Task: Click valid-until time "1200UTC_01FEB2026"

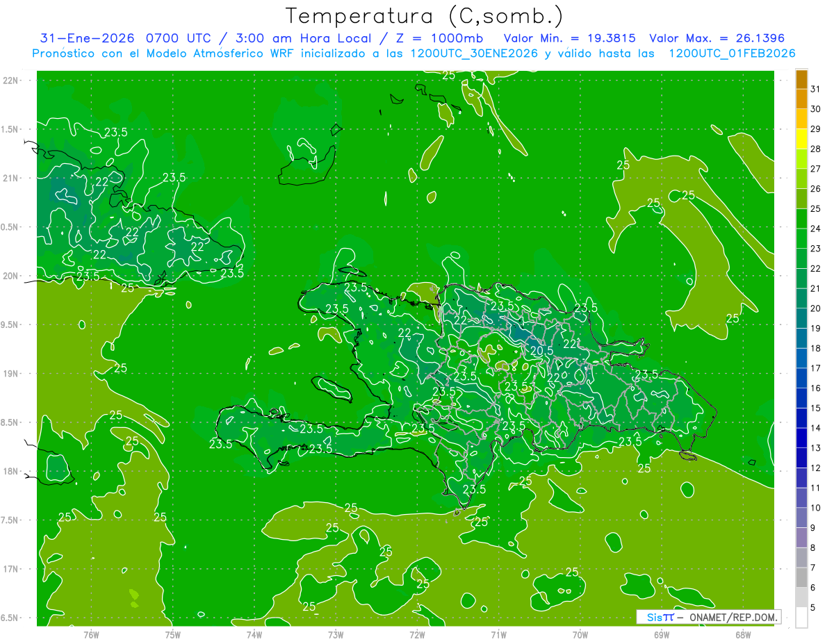Action: pyautogui.click(x=731, y=53)
